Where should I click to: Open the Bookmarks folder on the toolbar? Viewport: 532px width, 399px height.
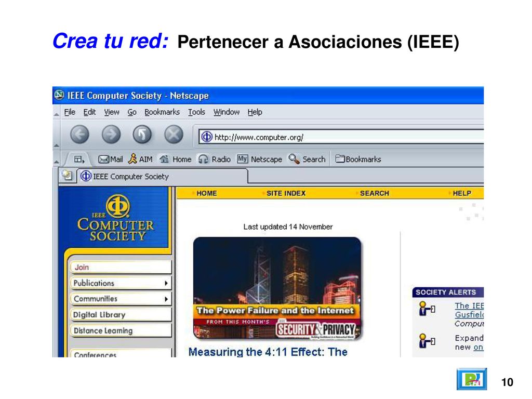click(358, 159)
